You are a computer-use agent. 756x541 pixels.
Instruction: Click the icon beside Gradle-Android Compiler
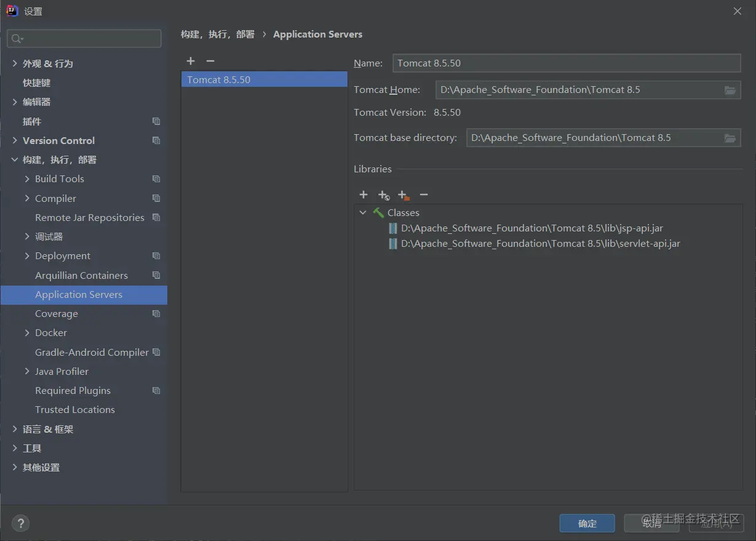point(156,352)
